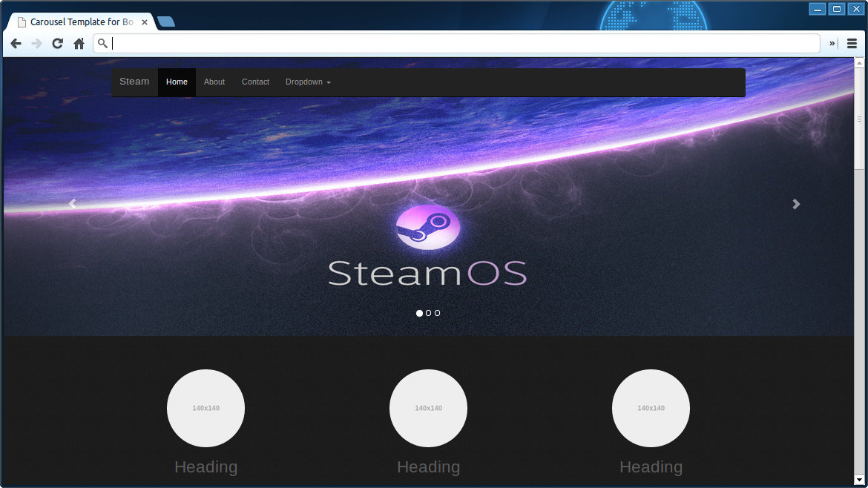Select the Carousel Template browser tab
868x488 pixels.
[x=82, y=22]
